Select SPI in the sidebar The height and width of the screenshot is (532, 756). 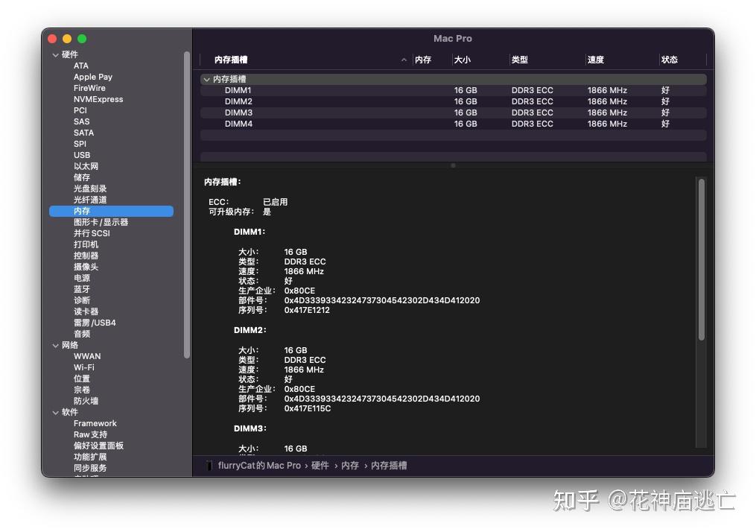80,144
